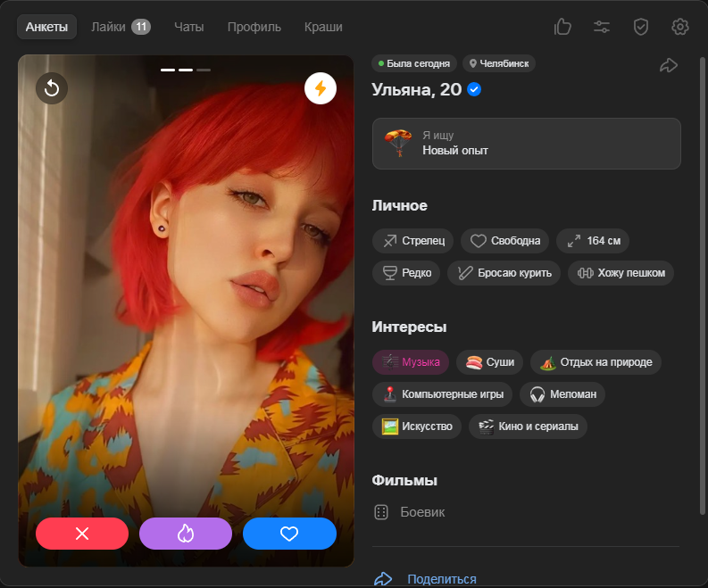Click the profile photo of Ульяна
Viewport: 708px width, 588px height.
point(186,311)
